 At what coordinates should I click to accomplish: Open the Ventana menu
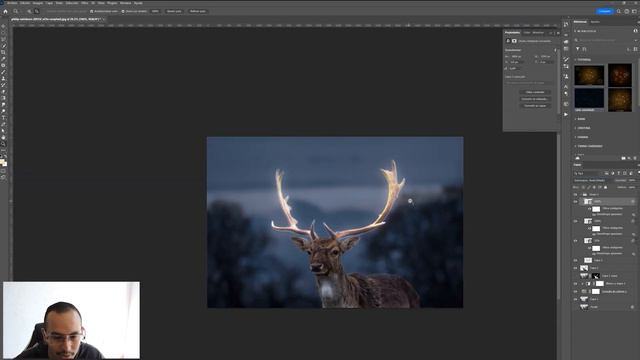pos(125,3)
